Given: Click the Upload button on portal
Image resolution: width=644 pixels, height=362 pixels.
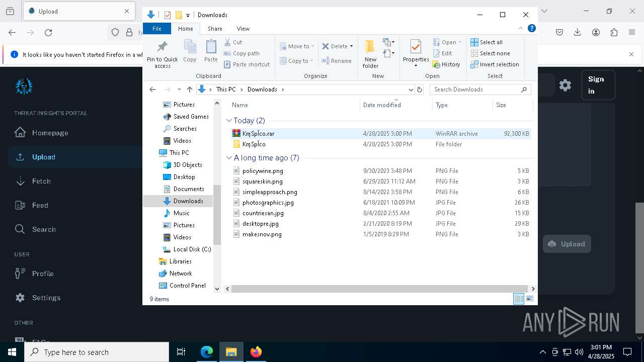Looking at the screenshot, I should 567,244.
